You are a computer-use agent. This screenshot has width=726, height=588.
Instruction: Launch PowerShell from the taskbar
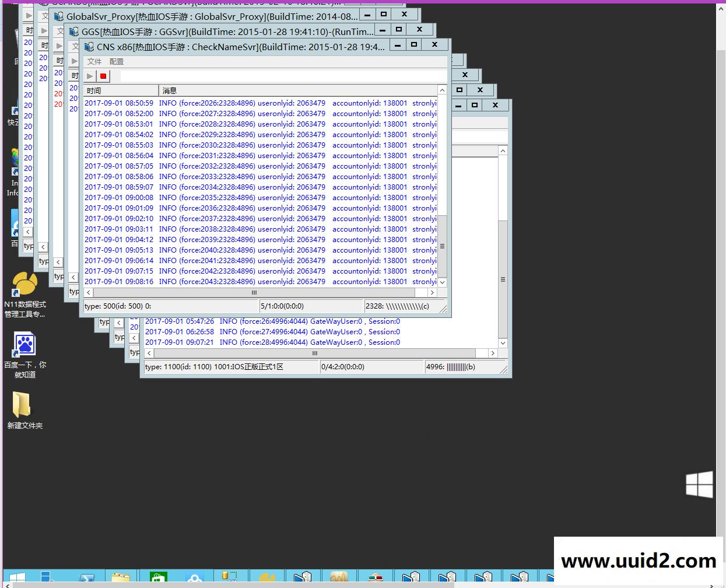pos(87,579)
